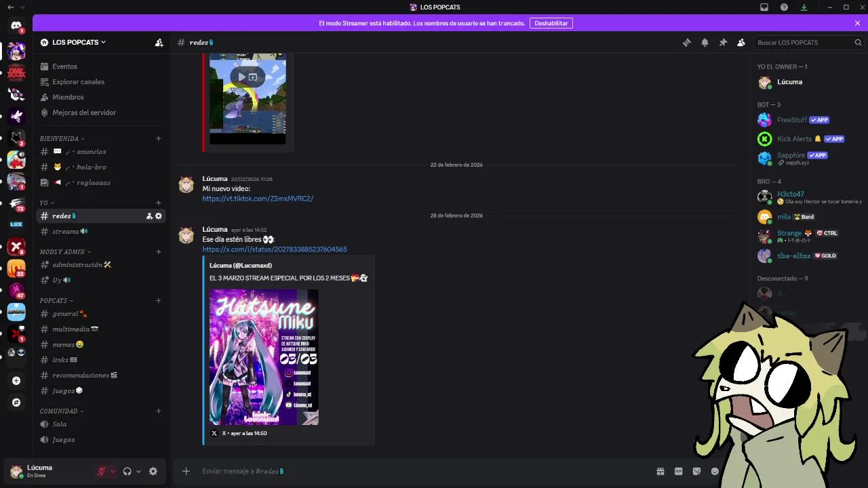Join the Sala voice channel
This screenshot has height=488, width=868.
(x=102, y=424)
